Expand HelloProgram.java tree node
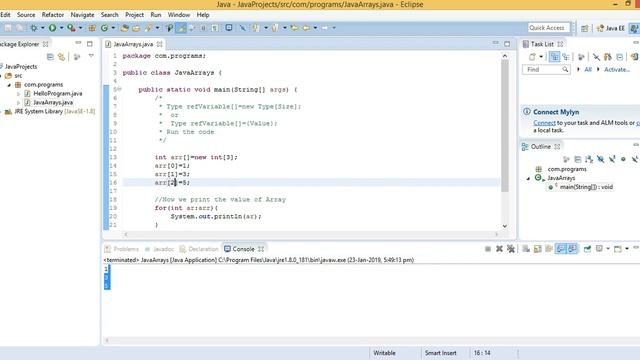640x360 pixels. 18,94
